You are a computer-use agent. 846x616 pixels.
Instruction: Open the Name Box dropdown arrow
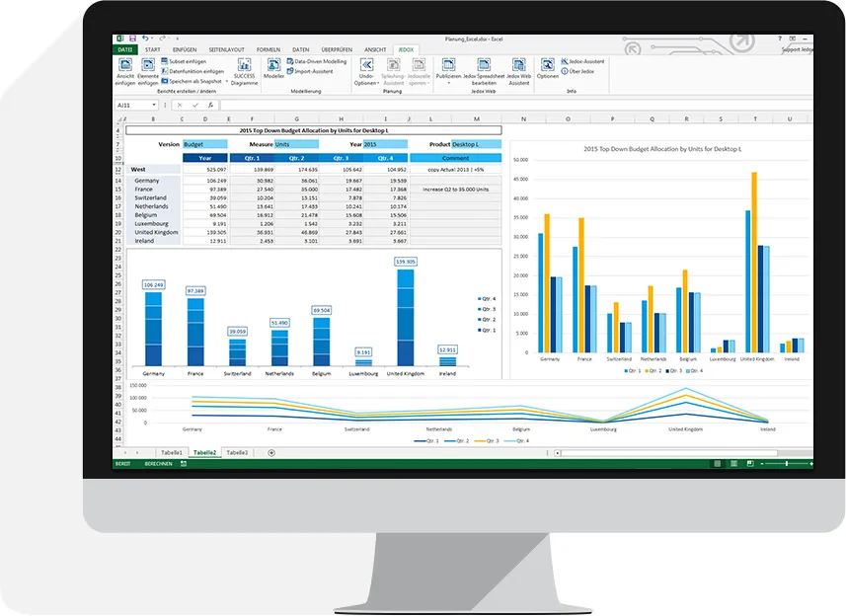pos(154,106)
